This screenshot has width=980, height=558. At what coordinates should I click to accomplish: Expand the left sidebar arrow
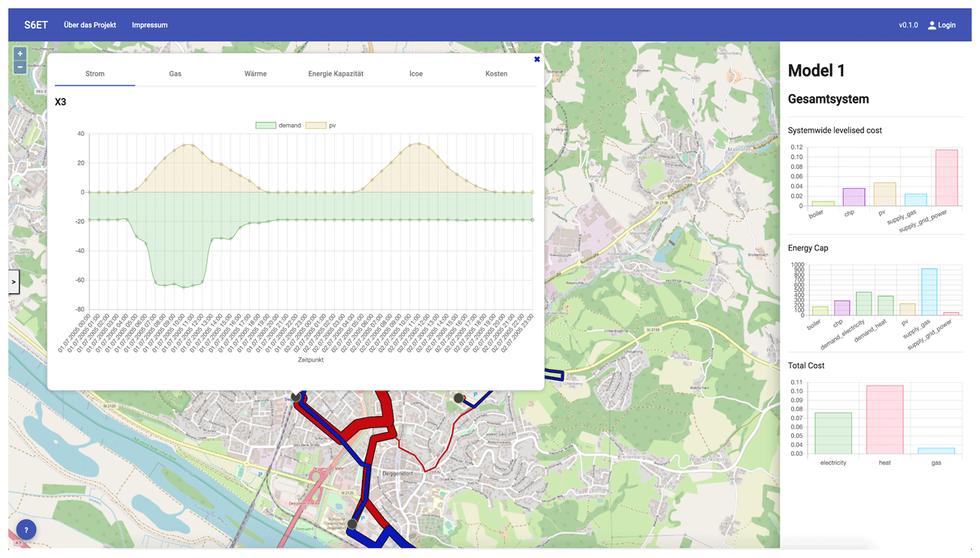[14, 282]
